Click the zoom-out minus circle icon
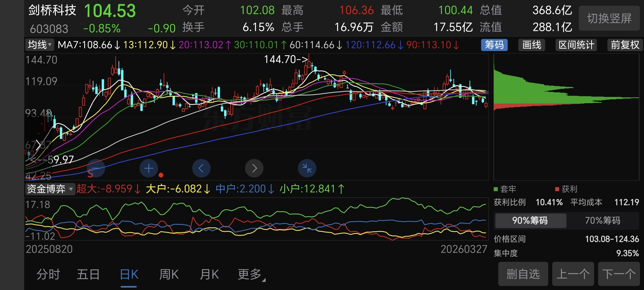This screenshot has height=290, width=644. coord(96,168)
